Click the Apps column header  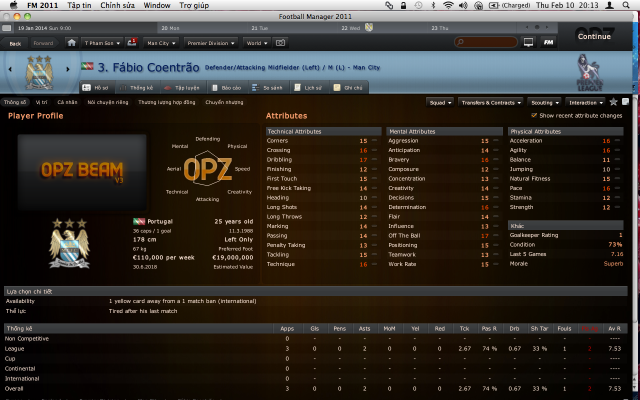coord(287,329)
